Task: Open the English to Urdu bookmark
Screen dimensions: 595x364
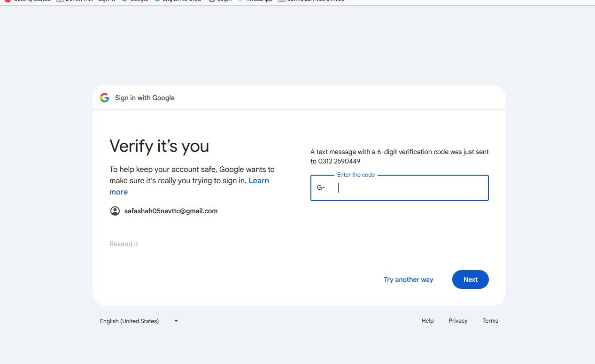Action: (x=178, y=1)
